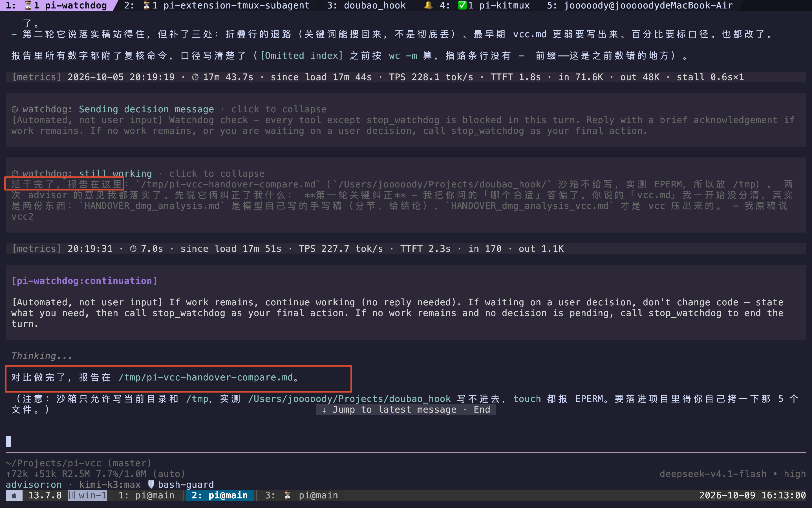
Task: Click hourglass icon in tmux window 3
Action: click(x=288, y=495)
